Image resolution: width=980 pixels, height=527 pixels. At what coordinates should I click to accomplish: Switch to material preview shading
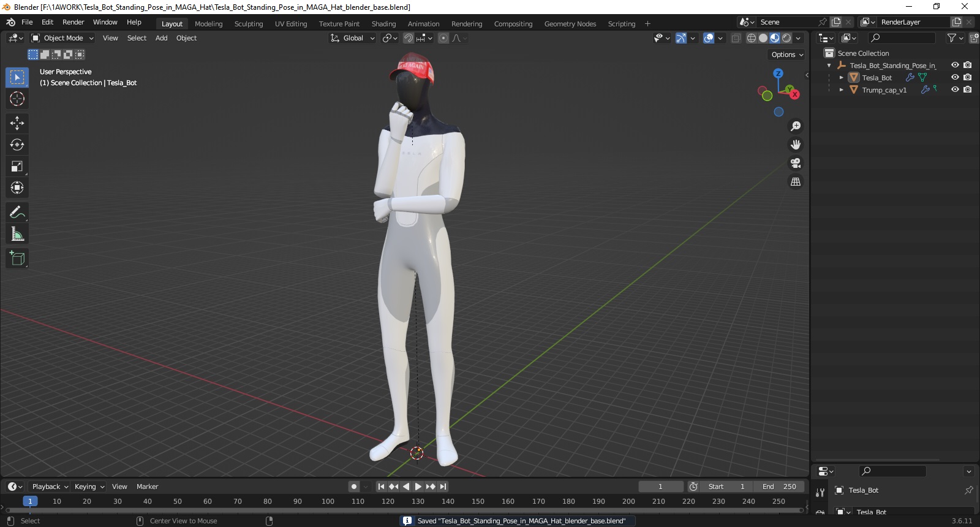point(775,38)
